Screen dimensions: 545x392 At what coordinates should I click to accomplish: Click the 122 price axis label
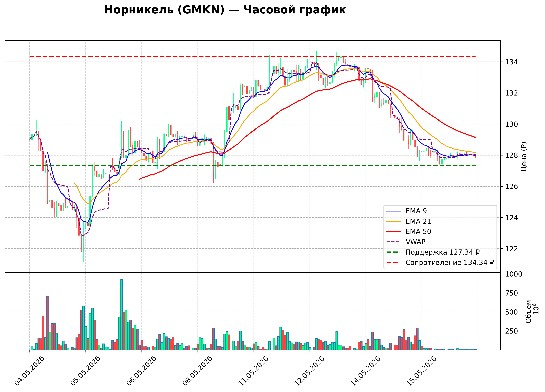click(512, 249)
